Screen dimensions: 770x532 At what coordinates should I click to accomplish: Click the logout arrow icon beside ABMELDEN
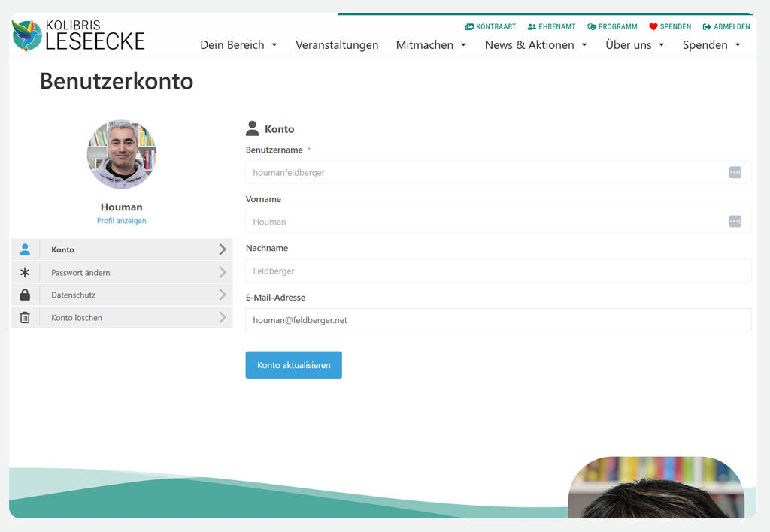click(707, 26)
